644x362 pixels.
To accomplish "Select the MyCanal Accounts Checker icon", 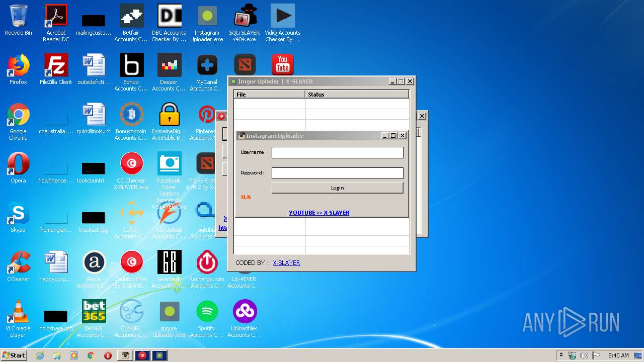I will (207, 72).
